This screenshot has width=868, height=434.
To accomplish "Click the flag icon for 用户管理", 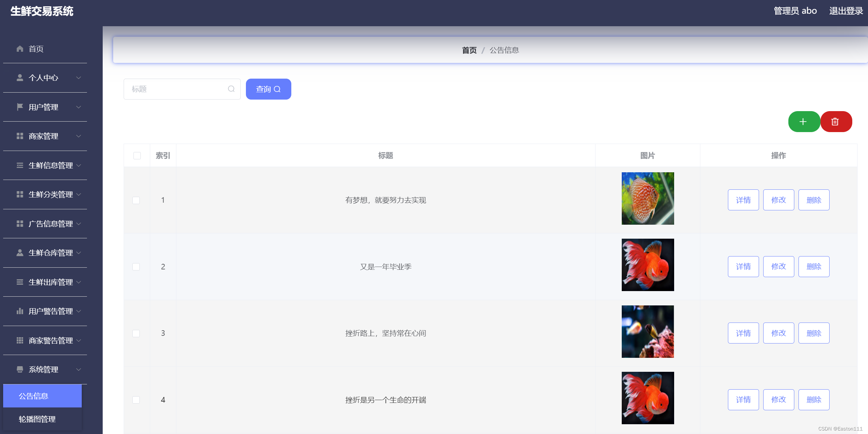I will click(x=20, y=107).
